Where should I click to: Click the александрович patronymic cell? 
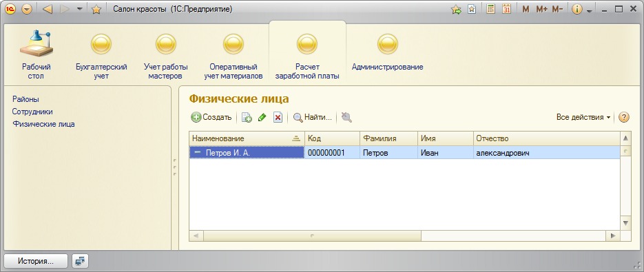(547, 153)
